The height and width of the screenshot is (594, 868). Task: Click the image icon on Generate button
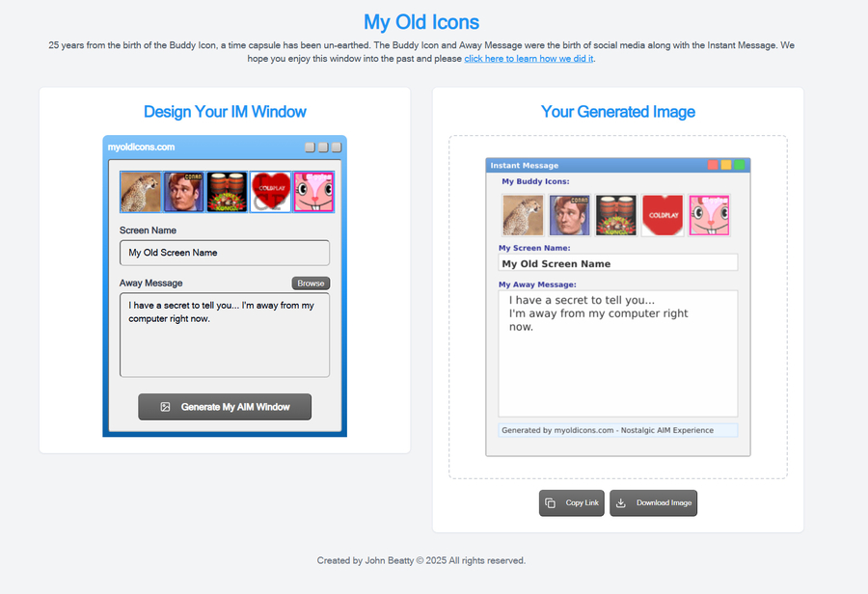pos(165,407)
